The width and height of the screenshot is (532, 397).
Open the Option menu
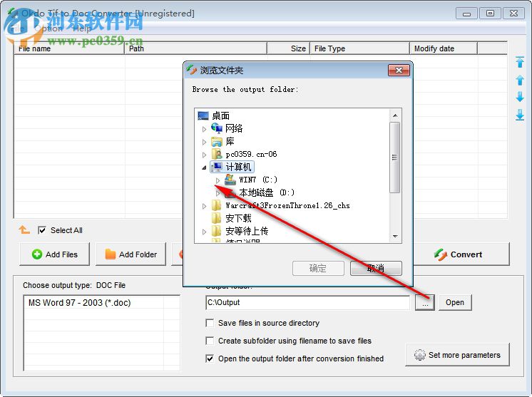48,29
